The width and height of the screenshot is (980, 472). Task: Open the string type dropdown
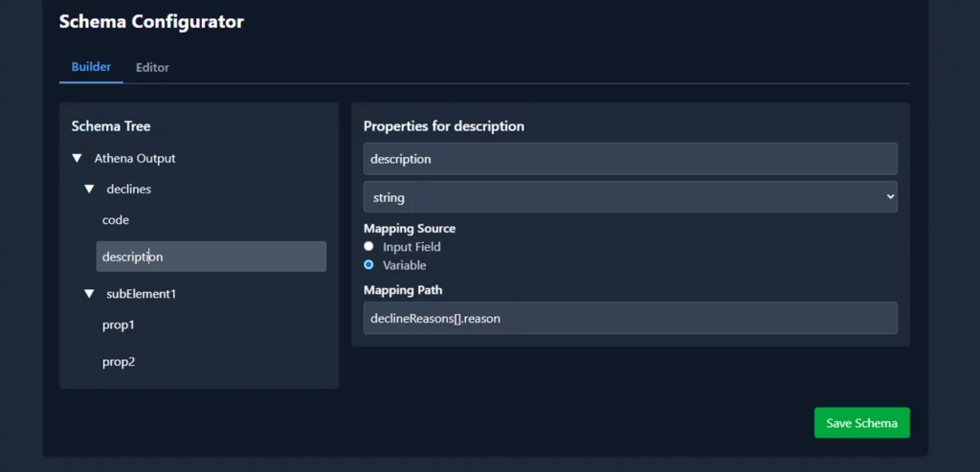tap(630, 197)
